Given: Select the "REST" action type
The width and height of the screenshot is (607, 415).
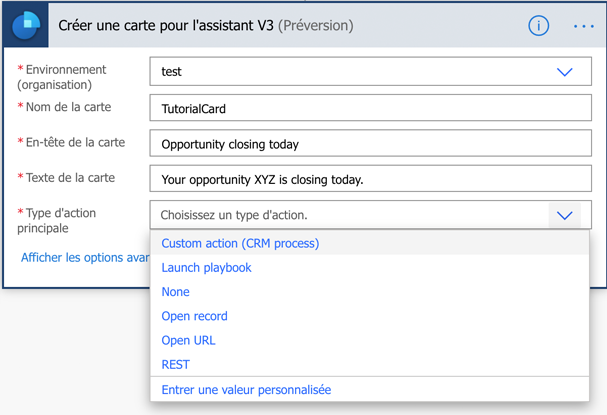Looking at the screenshot, I should coord(176,365).
